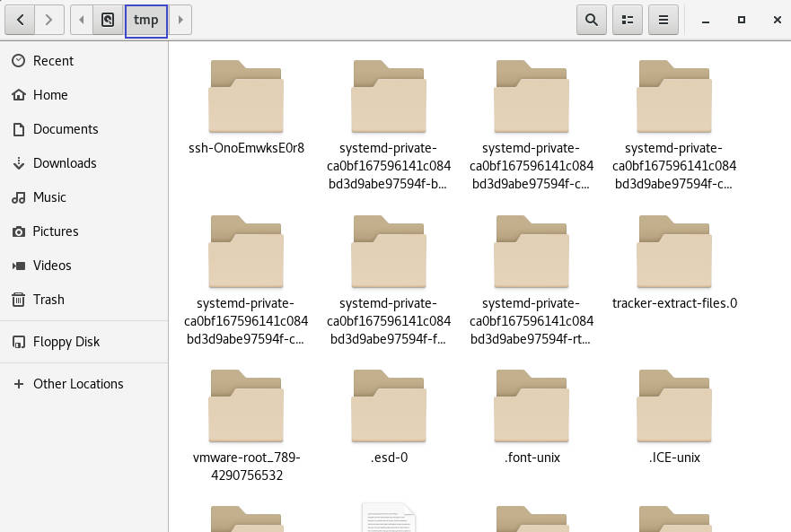
Task: Open the hamburger view options menu
Action: [664, 20]
